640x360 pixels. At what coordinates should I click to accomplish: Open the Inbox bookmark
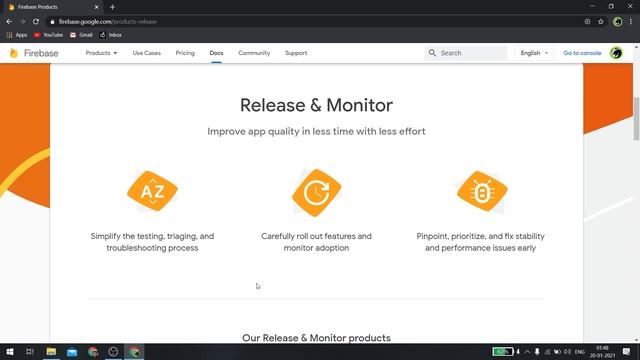[111, 35]
